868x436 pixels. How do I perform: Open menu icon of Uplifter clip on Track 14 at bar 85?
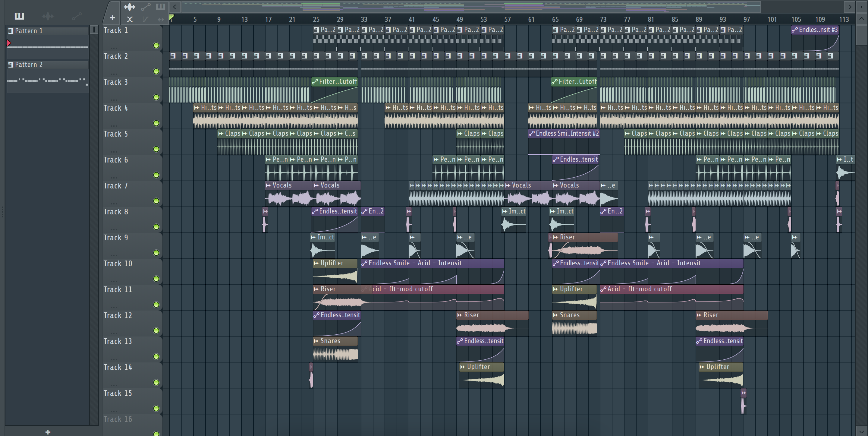[702, 367]
